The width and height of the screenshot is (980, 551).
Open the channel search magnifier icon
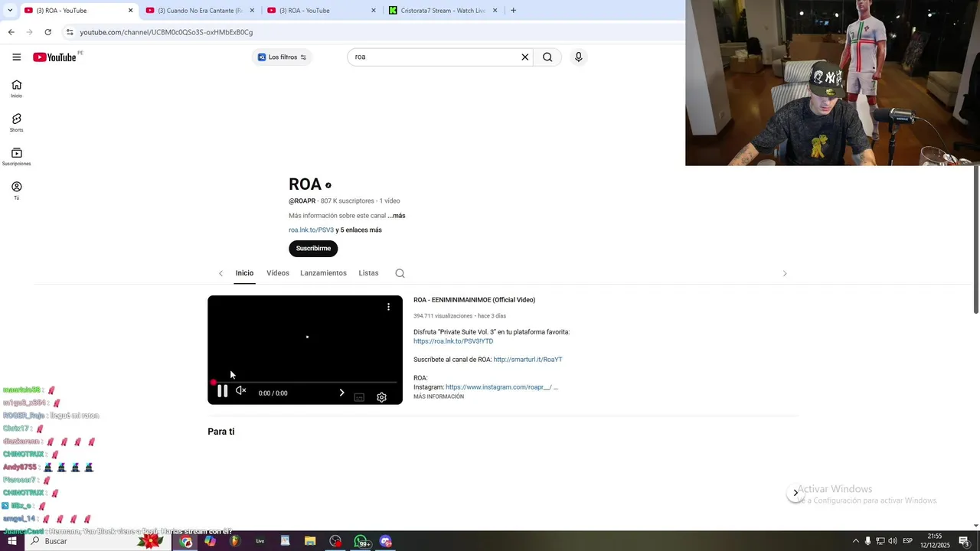tap(400, 273)
